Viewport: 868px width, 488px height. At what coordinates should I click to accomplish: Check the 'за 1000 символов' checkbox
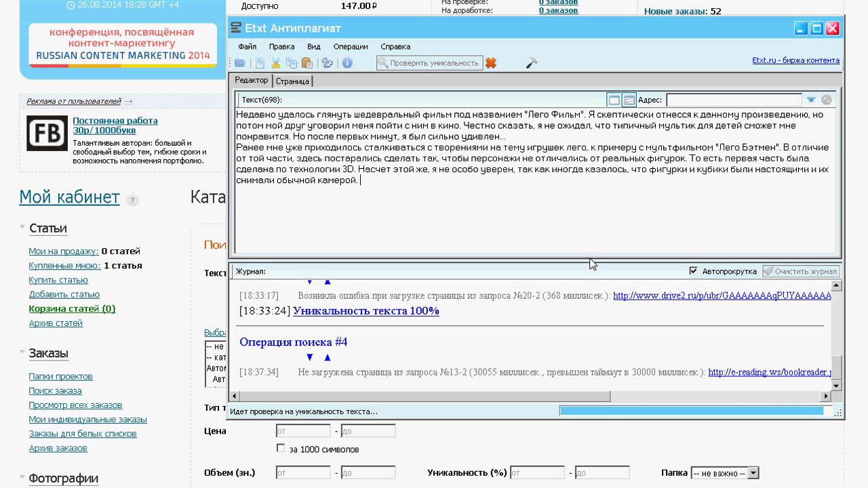pos(281,449)
